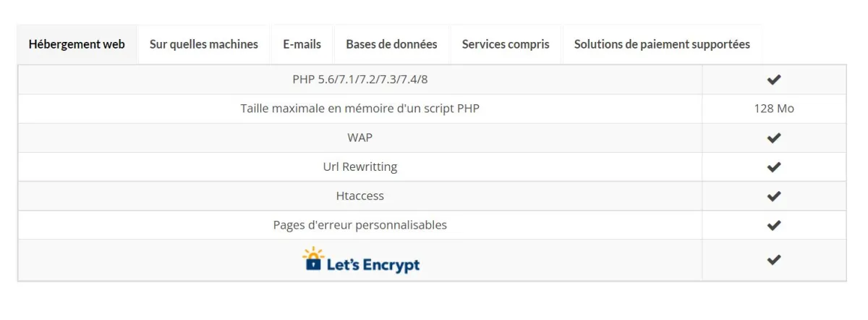Click the WAP feature label

tap(359, 138)
